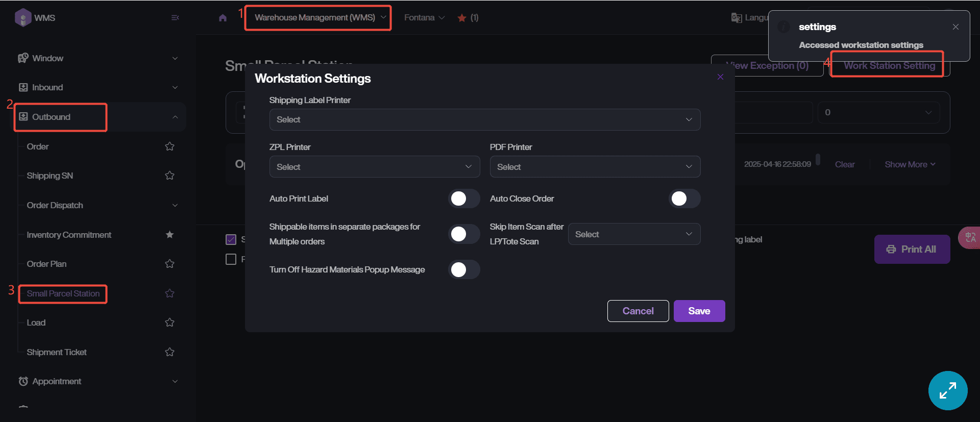Expand the Inbound menu section

pos(175,87)
